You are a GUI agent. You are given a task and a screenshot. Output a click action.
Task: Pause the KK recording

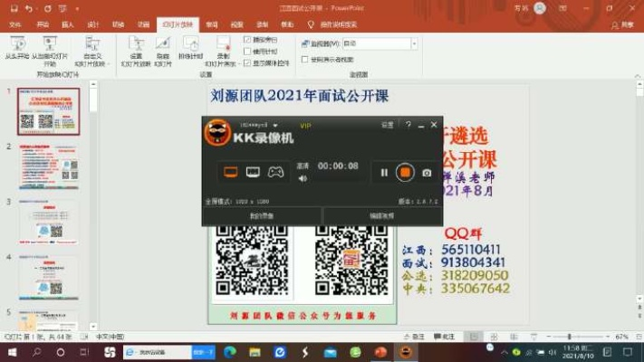coord(384,173)
